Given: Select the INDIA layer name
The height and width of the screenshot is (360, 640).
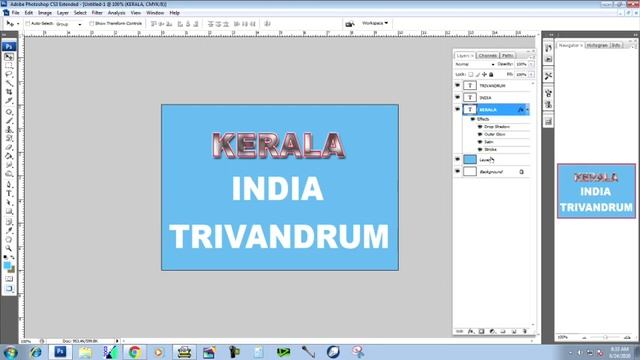Looking at the screenshot, I should tap(485, 98).
